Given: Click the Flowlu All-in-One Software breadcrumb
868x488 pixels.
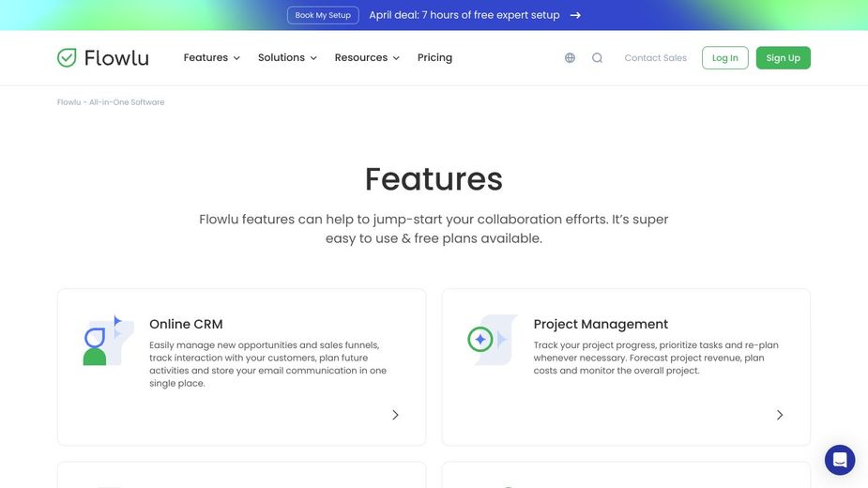Looking at the screenshot, I should point(111,102).
